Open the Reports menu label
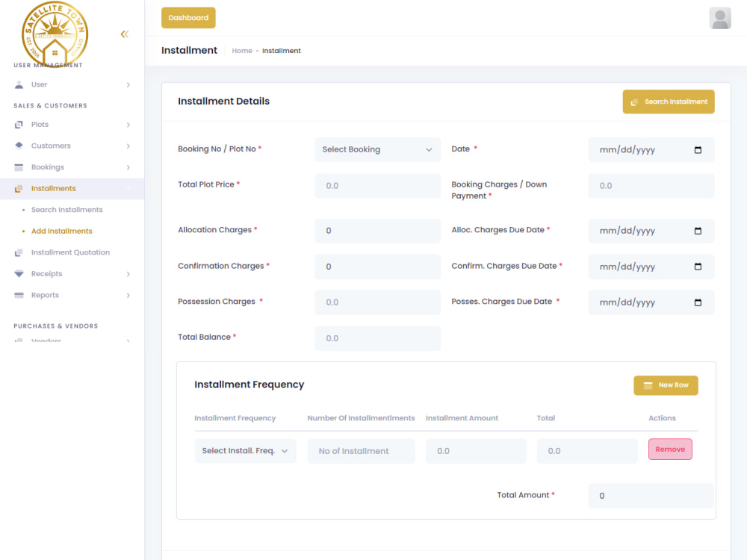The image size is (747, 560). [46, 295]
